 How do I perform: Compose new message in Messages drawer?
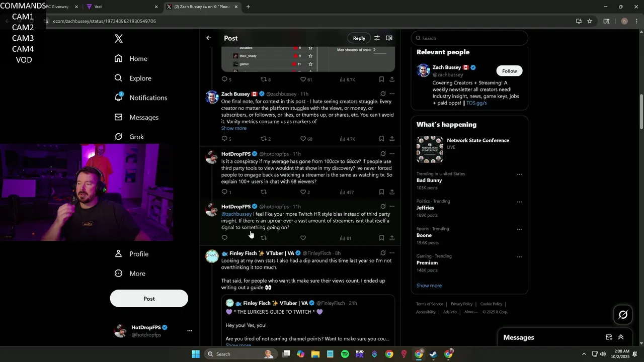609,337
